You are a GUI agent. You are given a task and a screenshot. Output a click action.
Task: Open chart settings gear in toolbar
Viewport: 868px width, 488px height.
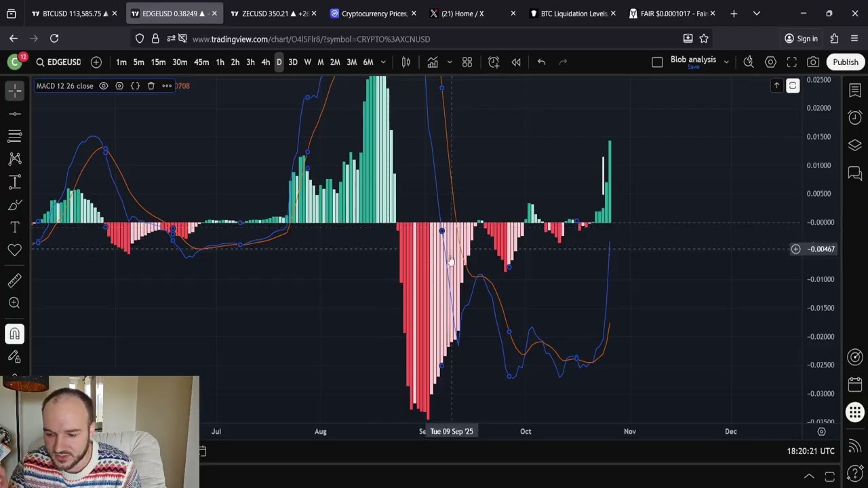coord(770,62)
